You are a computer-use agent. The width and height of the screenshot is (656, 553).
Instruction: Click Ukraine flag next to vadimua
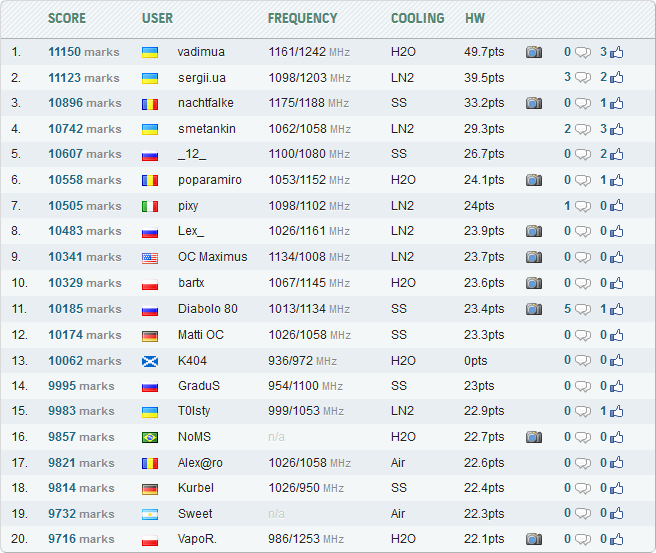tap(150, 52)
